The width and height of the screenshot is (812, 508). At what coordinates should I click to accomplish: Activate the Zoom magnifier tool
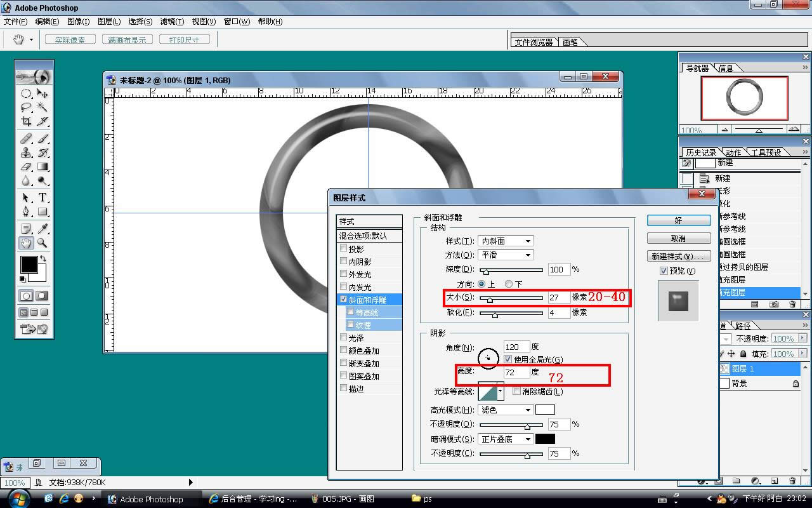(43, 243)
